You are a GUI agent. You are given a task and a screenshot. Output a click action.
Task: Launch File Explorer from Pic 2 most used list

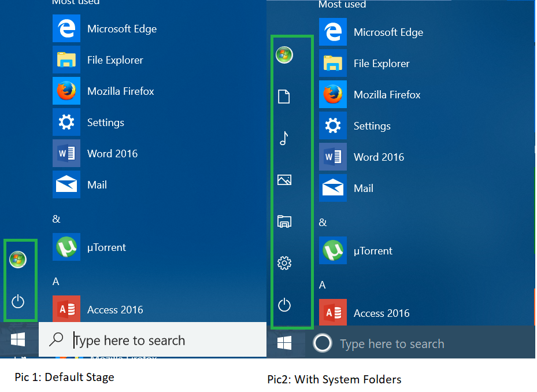pyautogui.click(x=364, y=63)
